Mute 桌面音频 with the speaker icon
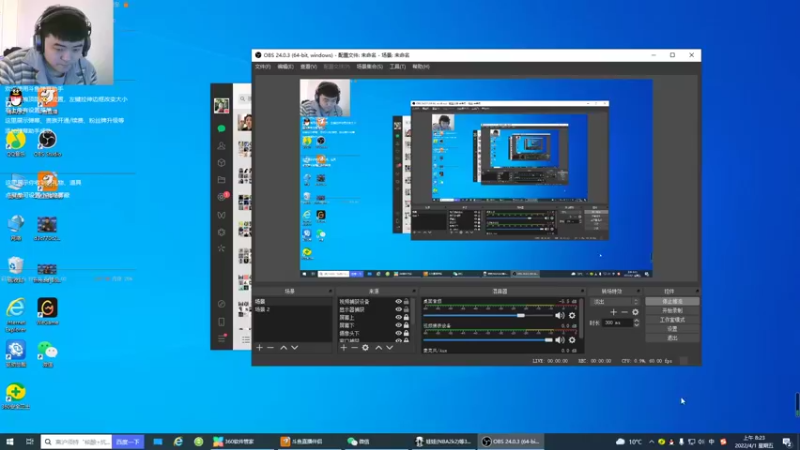Screen dimensions: 800x450 click(x=560, y=315)
